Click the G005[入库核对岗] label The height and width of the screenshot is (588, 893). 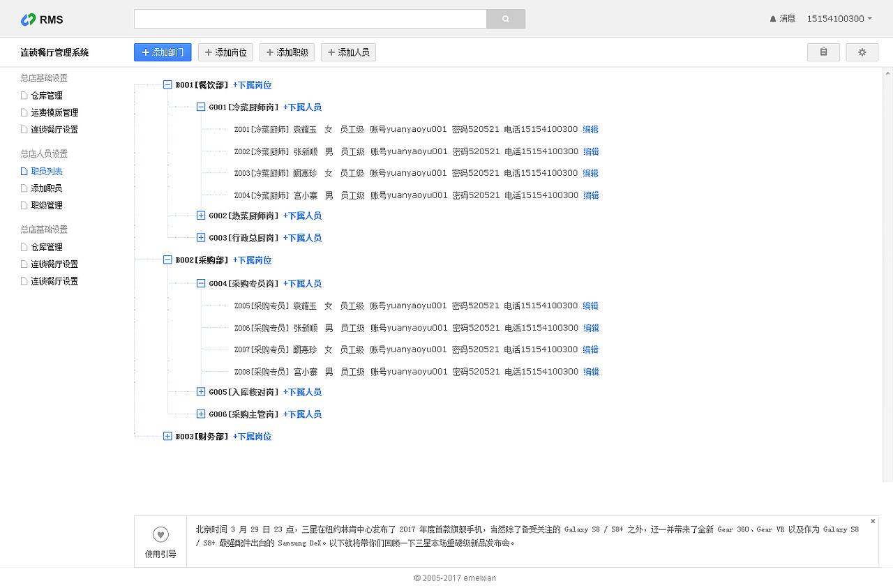click(x=243, y=392)
